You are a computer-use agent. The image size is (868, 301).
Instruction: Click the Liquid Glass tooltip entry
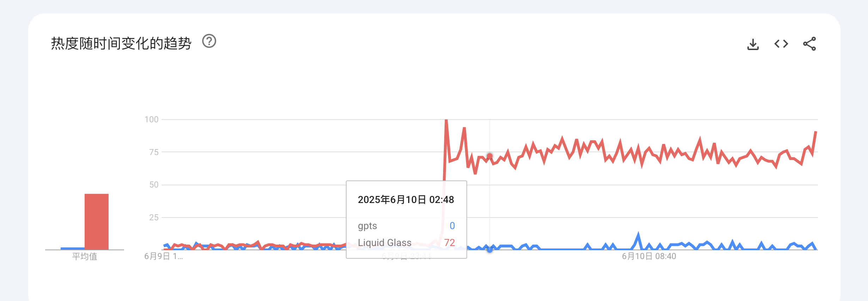pos(385,243)
